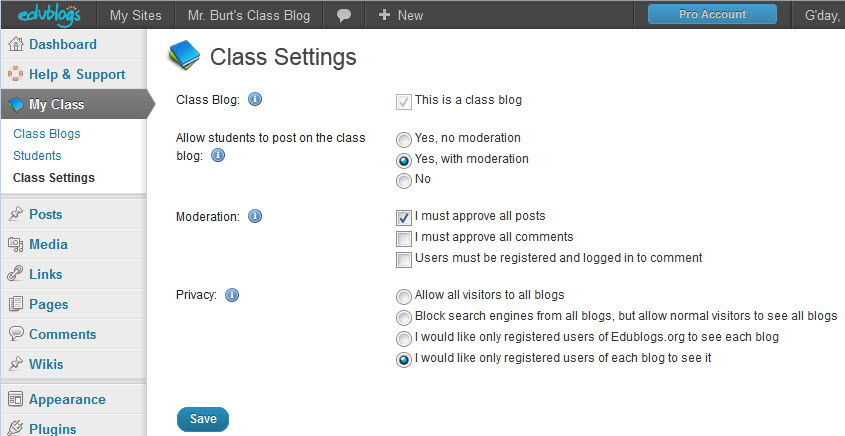The image size is (845, 436).
Task: Expand the + New menu
Action: [x=400, y=15]
